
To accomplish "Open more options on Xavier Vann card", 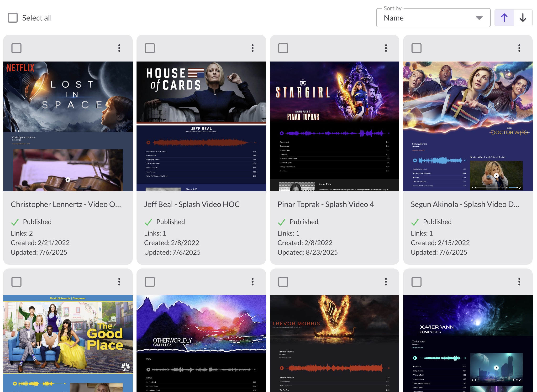I will tap(519, 282).
